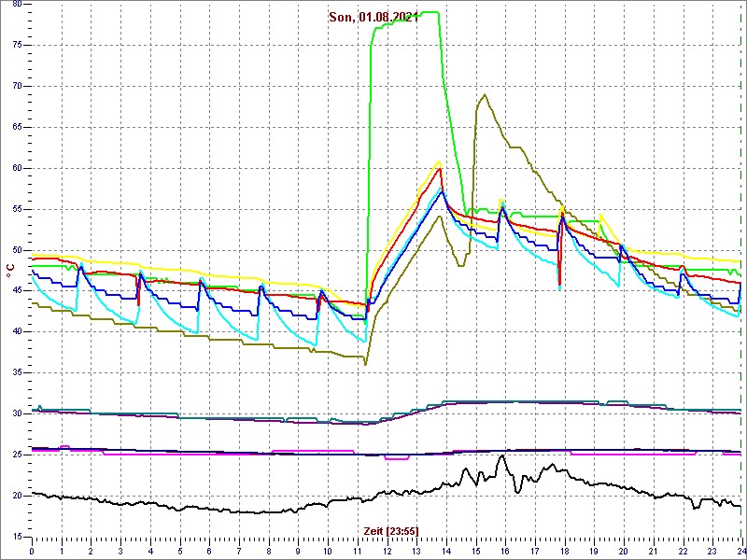Image resolution: width=747 pixels, height=560 pixels.
Task: Select hour 0 on the time axis
Action: point(33,551)
